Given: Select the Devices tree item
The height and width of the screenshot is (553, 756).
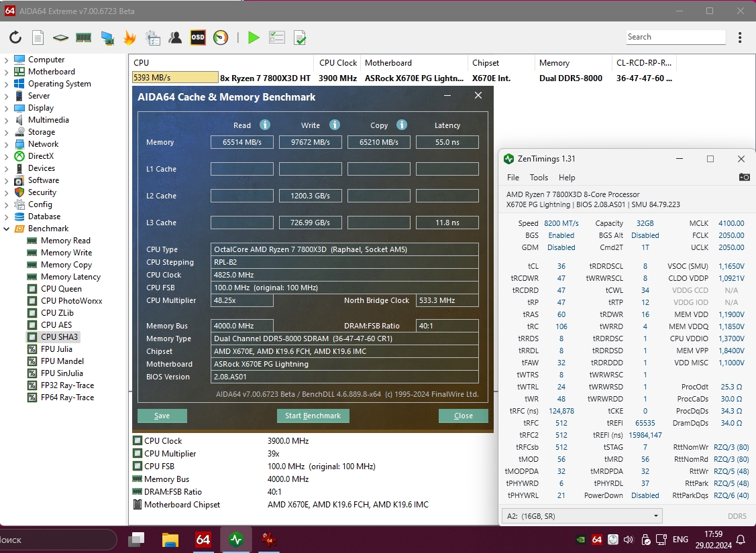Looking at the screenshot, I should [42, 168].
